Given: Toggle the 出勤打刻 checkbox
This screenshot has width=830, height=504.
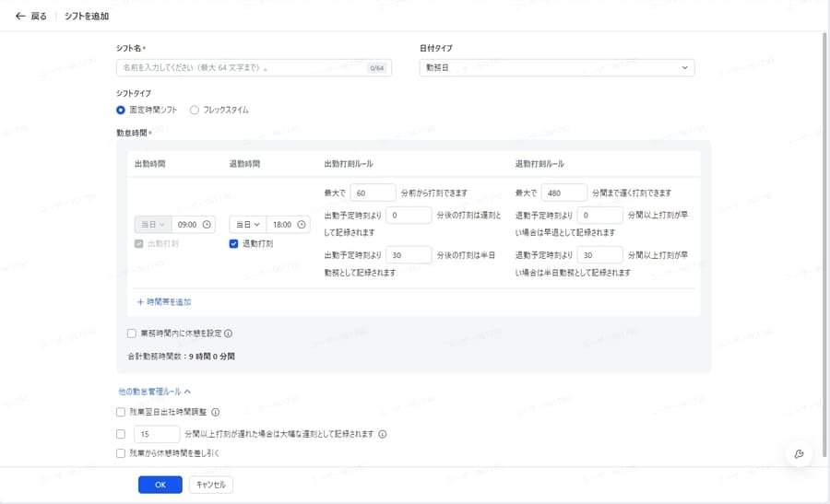Looking at the screenshot, I should [138, 244].
